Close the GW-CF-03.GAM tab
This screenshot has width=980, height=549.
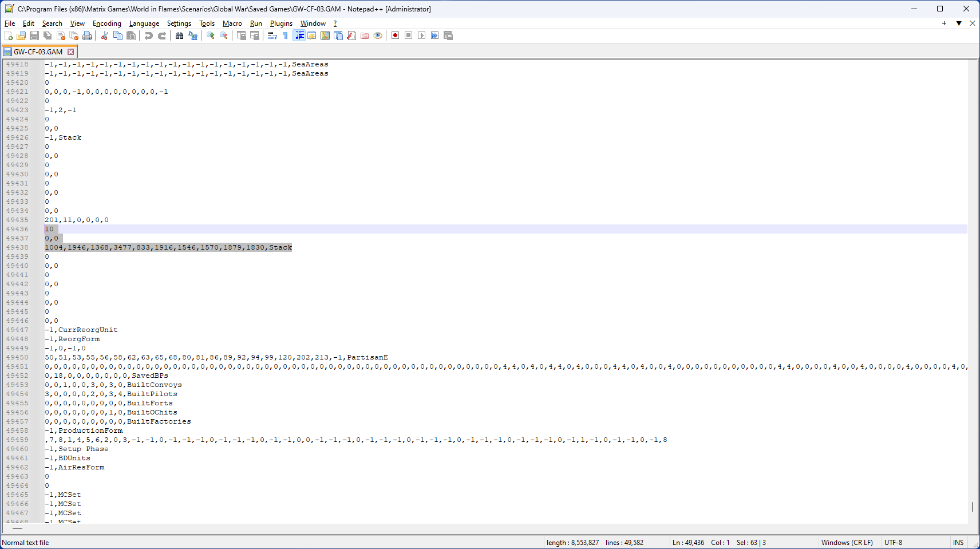pos(70,51)
